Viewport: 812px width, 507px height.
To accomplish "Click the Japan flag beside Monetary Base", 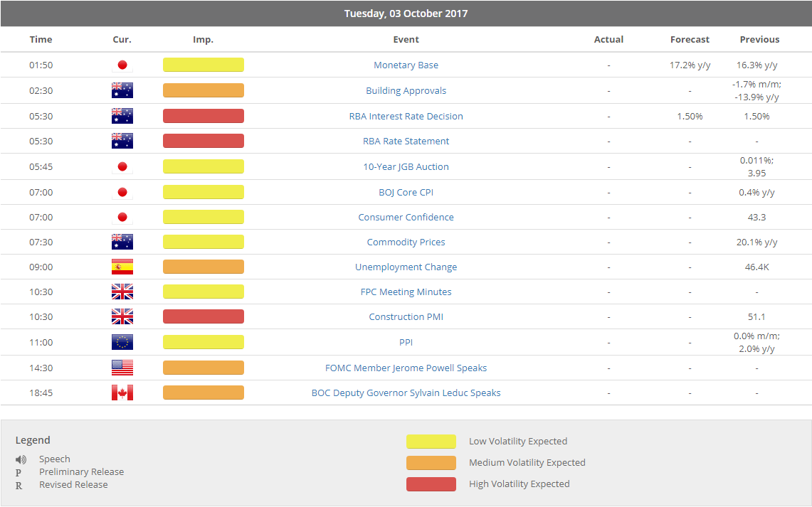I will (122, 65).
